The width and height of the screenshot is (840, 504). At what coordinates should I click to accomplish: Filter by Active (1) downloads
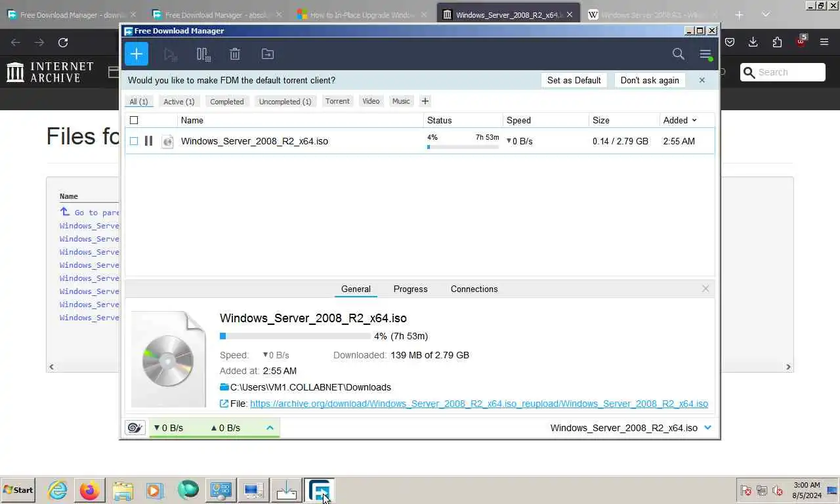click(179, 102)
